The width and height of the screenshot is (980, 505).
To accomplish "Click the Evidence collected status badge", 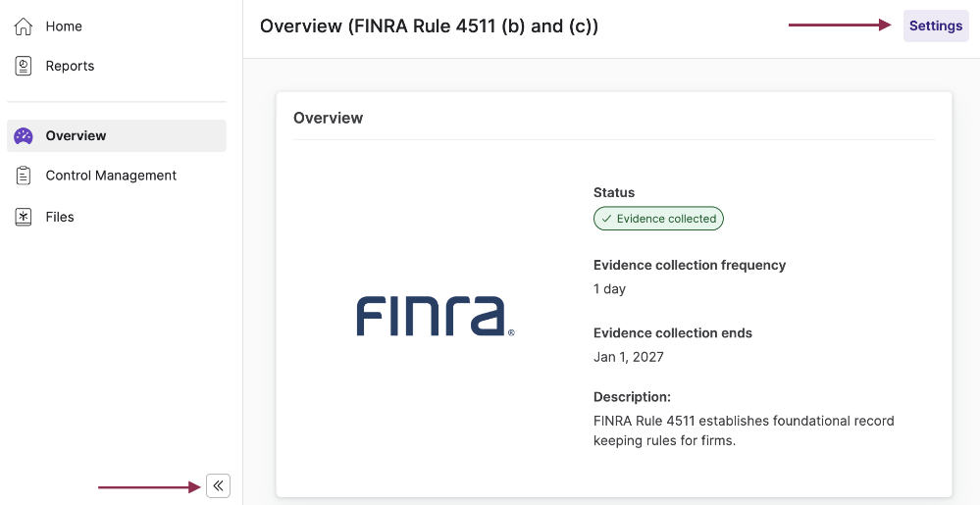I will tap(658, 219).
